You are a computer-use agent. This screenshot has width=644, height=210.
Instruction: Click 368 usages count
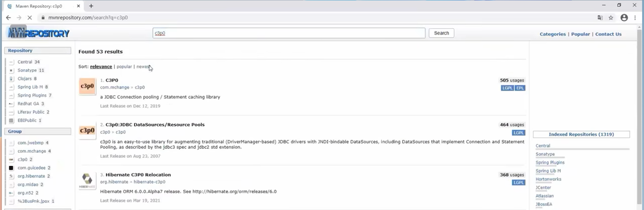tap(512, 175)
